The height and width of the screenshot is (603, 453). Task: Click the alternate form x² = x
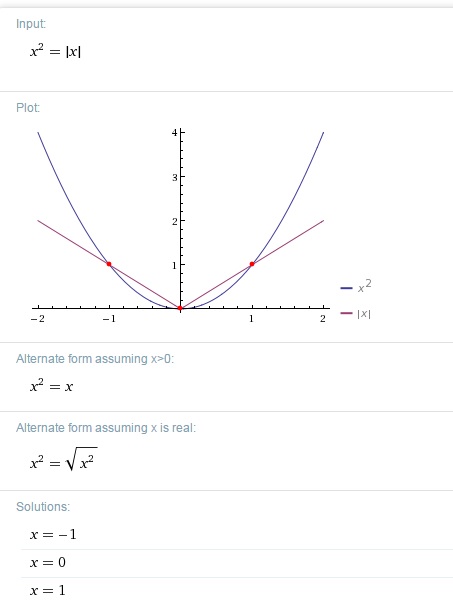[x=52, y=386]
